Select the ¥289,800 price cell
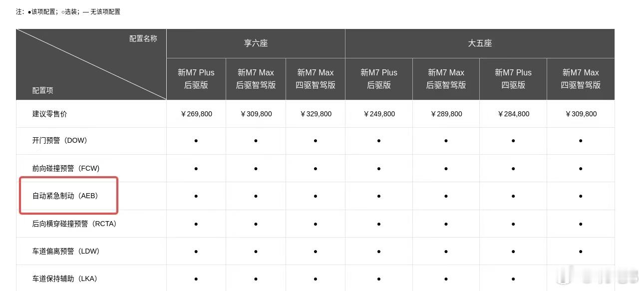The height and width of the screenshot is (291, 644). [446, 114]
